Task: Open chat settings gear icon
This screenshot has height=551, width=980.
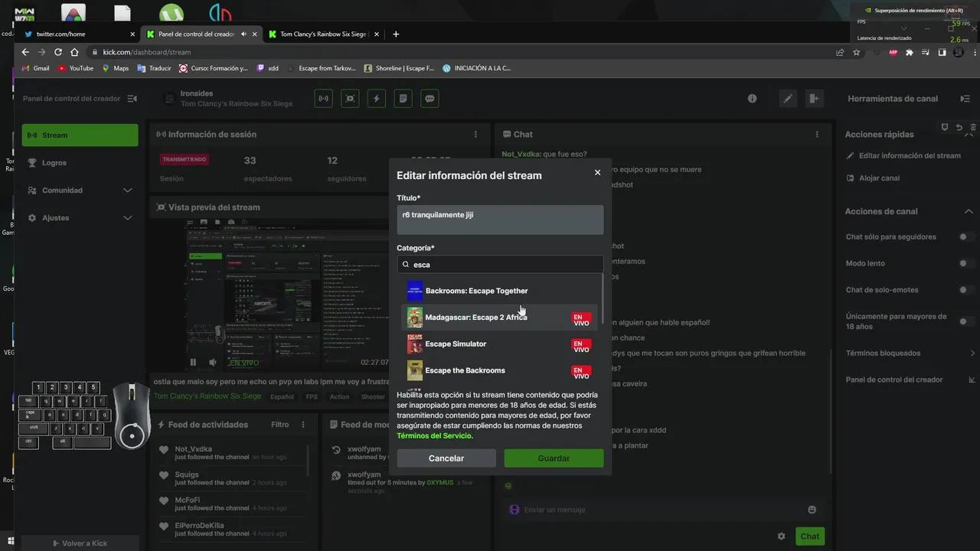Action: coord(781,536)
